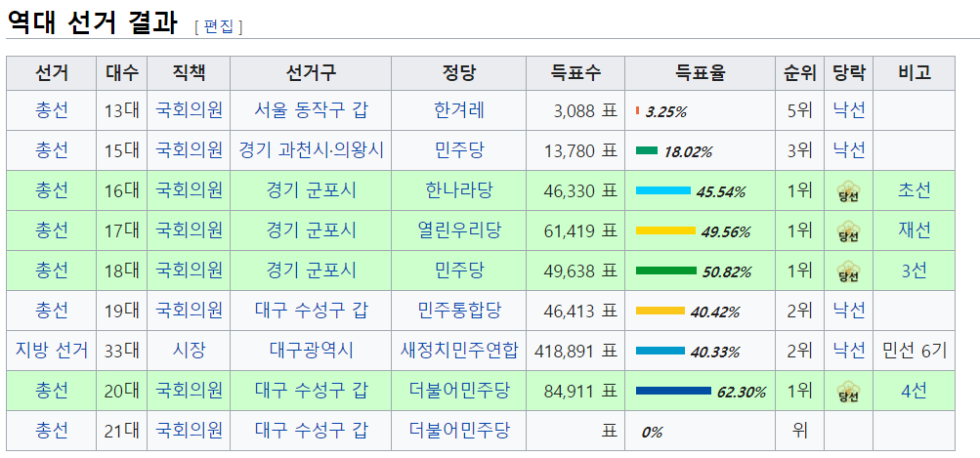Open the 민주통합당 party link
The image size is (980, 458).
459,311
